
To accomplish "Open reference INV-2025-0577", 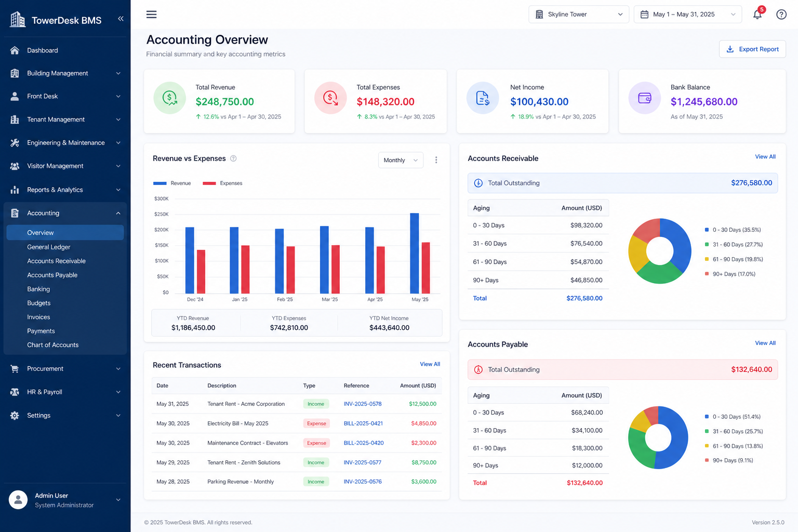I will [363, 462].
